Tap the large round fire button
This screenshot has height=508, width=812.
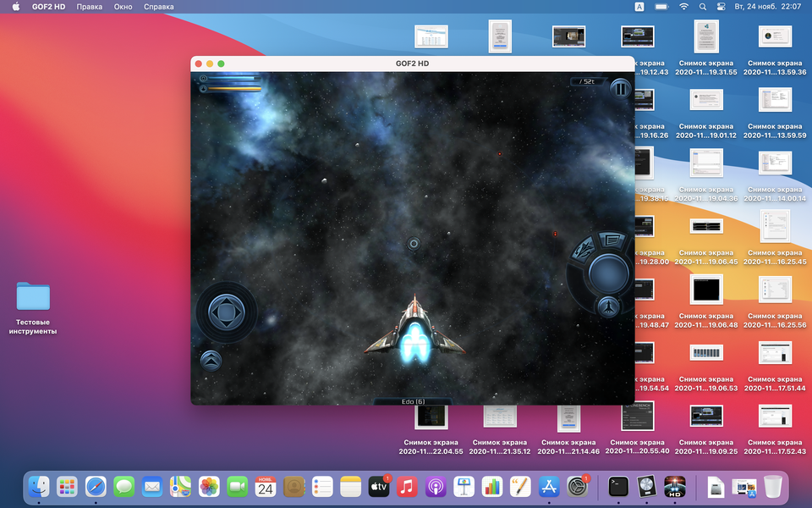click(608, 273)
